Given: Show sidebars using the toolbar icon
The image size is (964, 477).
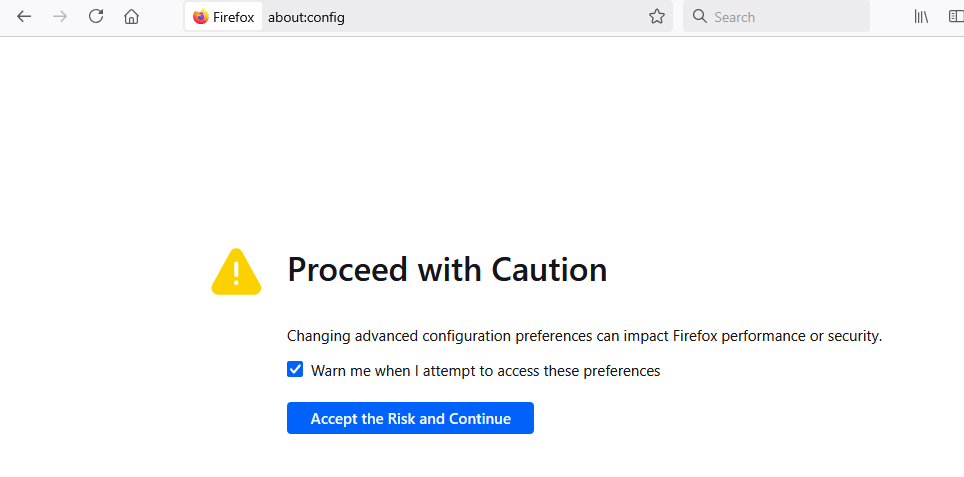Looking at the screenshot, I should (x=955, y=17).
